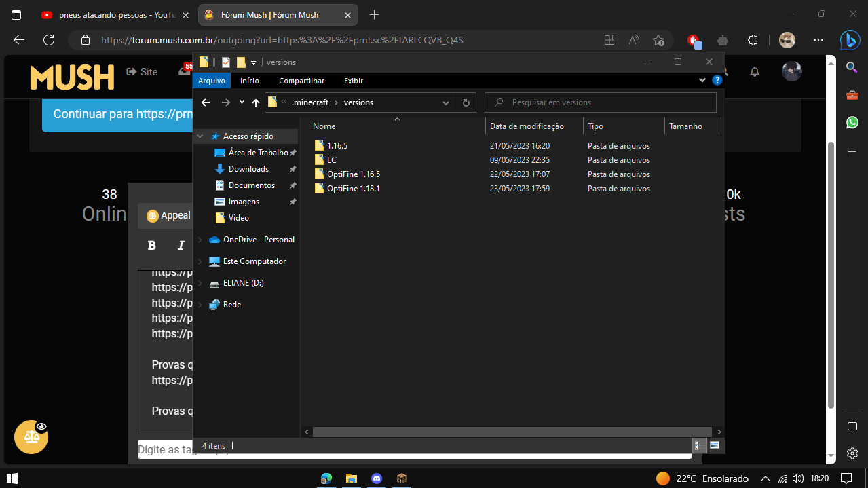Image resolution: width=868 pixels, height=488 pixels.
Task: Switch to large icons view layout
Action: tap(714, 445)
